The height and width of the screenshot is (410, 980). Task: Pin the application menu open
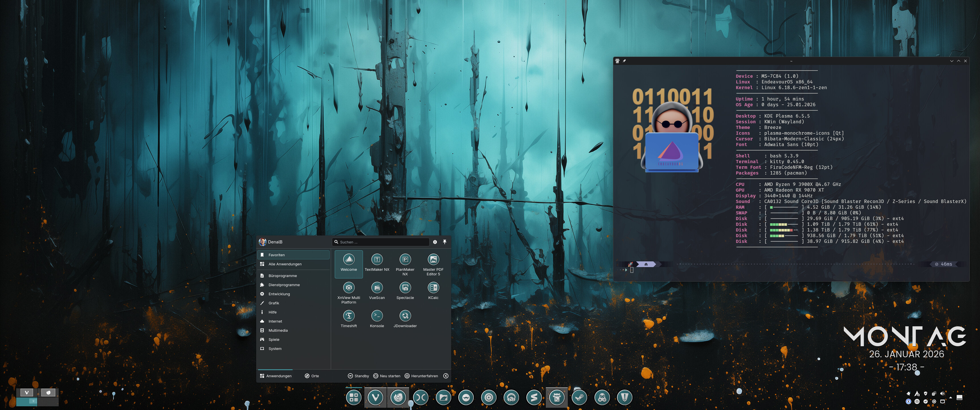(x=444, y=242)
